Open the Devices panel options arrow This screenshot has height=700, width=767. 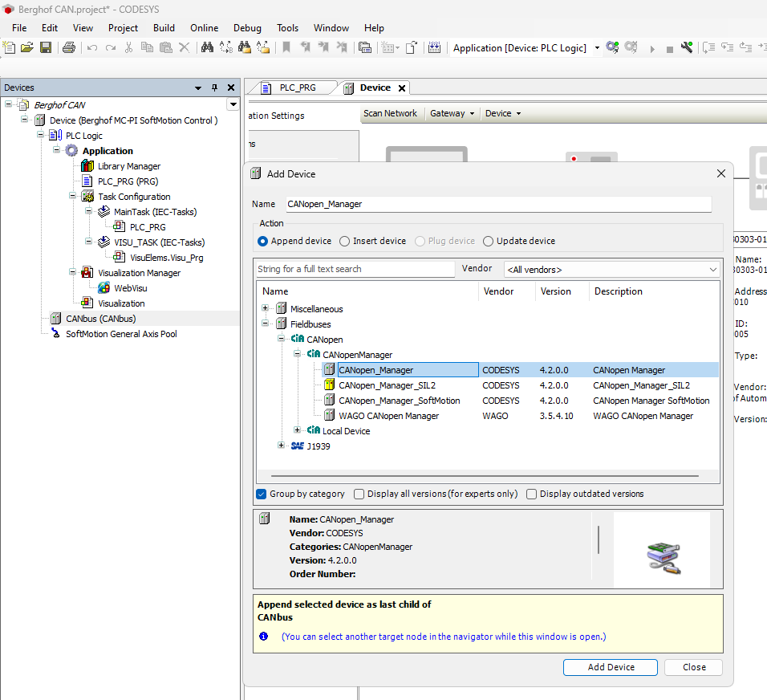pos(198,88)
